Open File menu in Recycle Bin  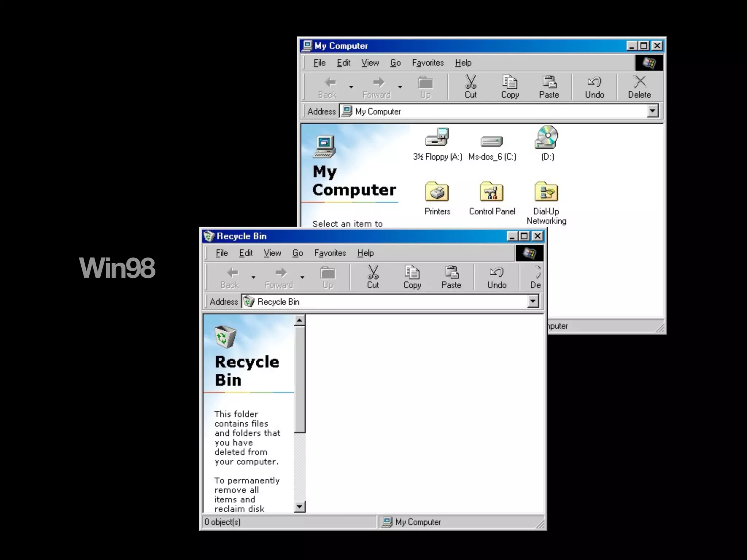tap(222, 253)
